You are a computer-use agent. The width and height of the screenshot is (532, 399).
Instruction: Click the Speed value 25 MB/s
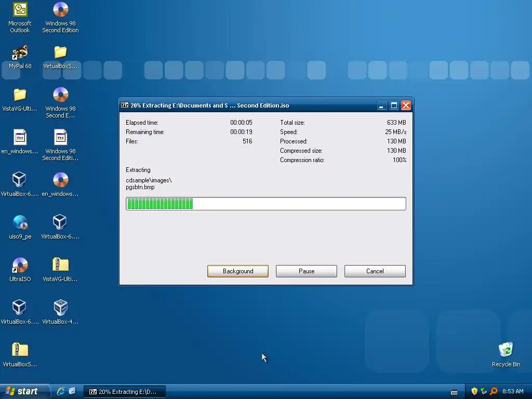pos(395,132)
